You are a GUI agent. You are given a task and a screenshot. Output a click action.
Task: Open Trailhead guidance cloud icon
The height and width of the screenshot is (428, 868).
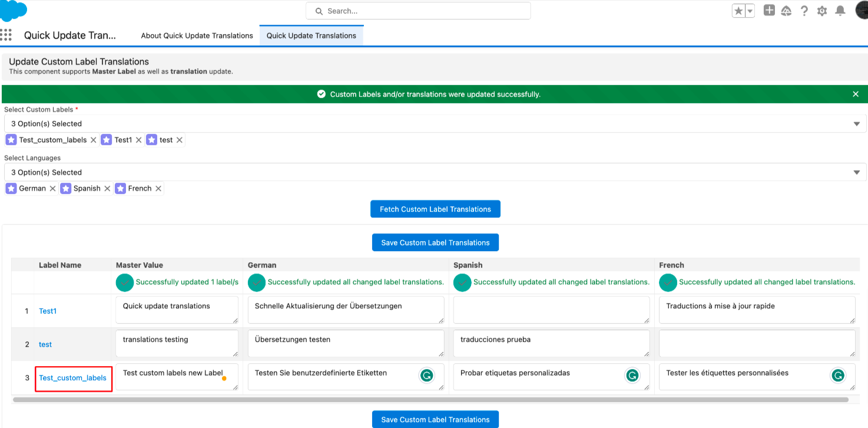pos(786,11)
